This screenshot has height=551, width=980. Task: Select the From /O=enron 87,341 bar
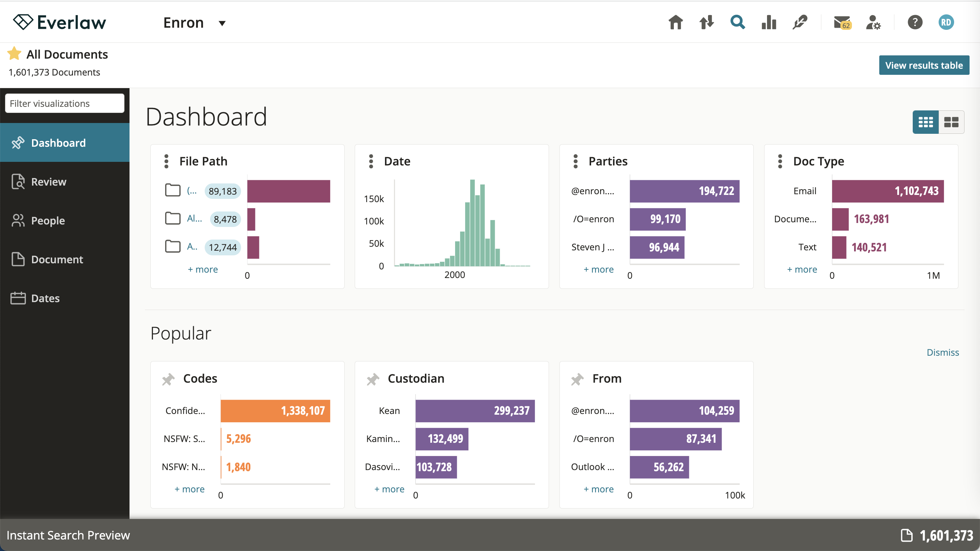(676, 439)
